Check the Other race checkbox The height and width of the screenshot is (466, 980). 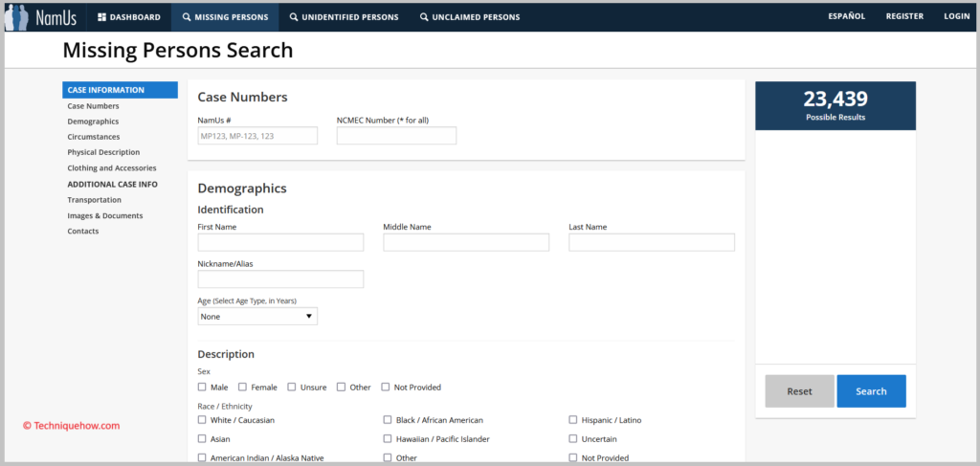coord(388,457)
